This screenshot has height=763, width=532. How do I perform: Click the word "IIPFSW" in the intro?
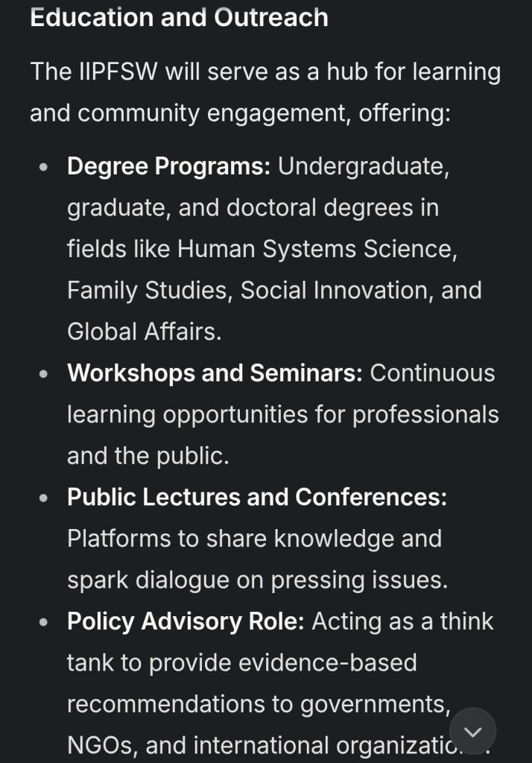[x=118, y=72]
